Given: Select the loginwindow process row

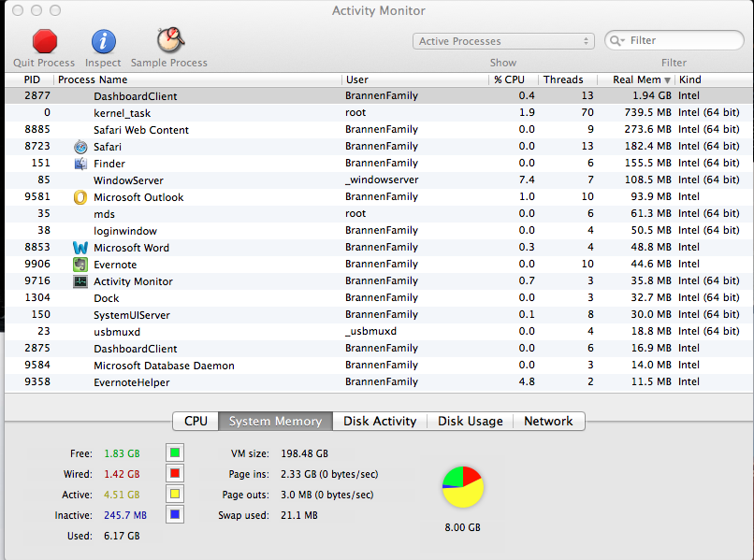Looking at the screenshot, I should [379, 230].
